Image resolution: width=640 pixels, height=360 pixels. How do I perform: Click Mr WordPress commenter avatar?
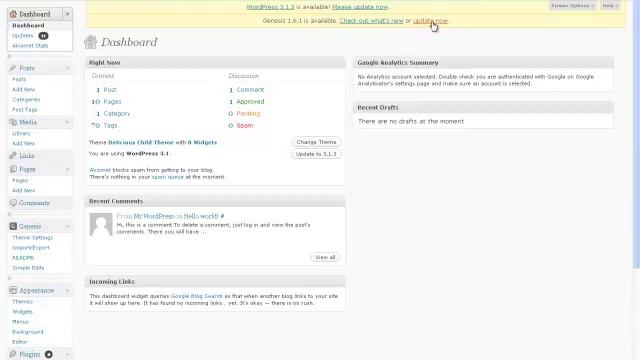coord(101,224)
